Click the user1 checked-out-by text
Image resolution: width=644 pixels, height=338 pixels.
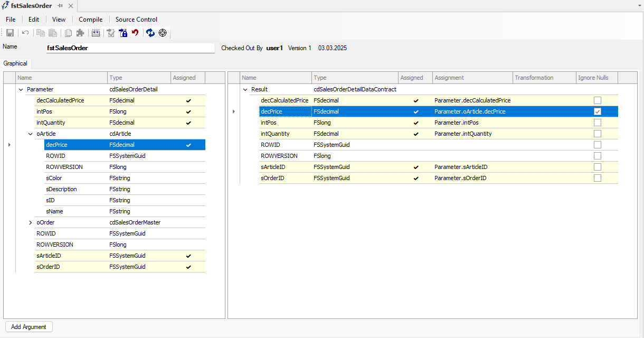pyautogui.click(x=274, y=48)
